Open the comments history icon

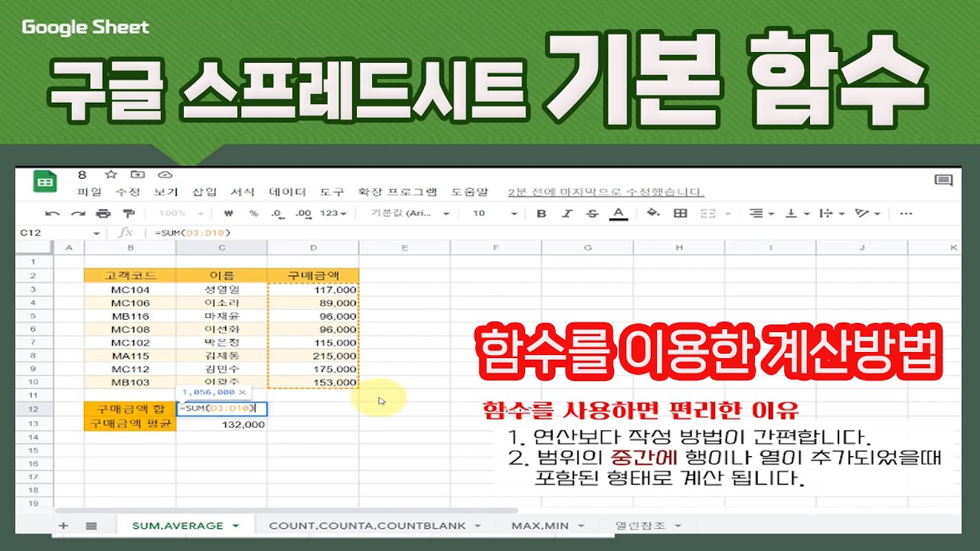[943, 181]
